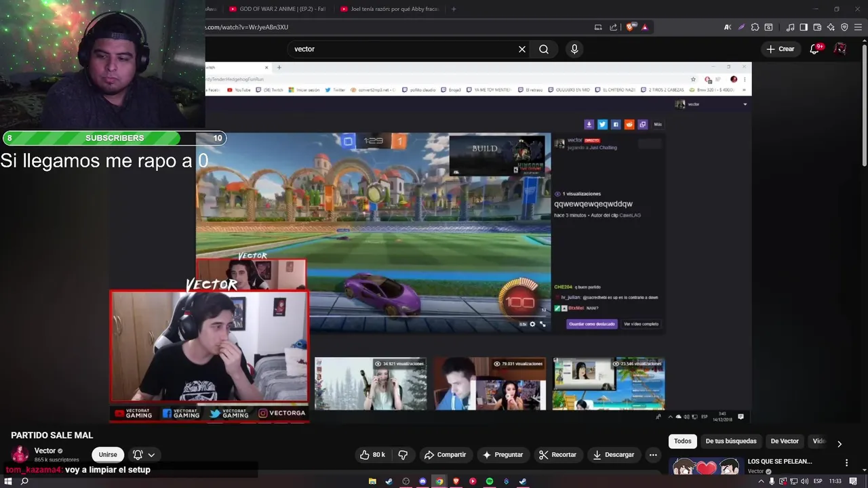The height and width of the screenshot is (488, 868).
Task: Show hidden system tray icons
Action: click(x=761, y=481)
